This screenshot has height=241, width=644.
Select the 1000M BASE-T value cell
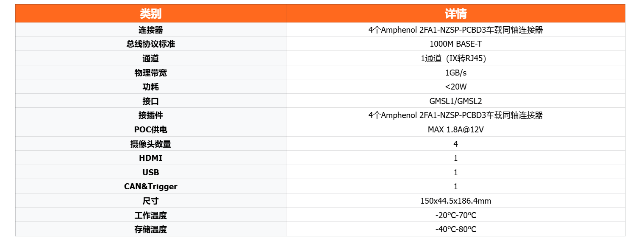(x=455, y=44)
